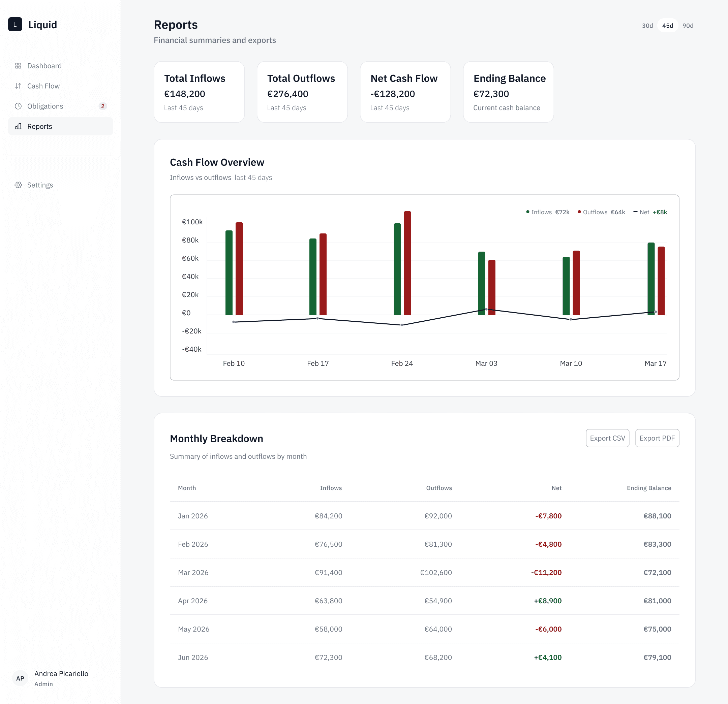728x704 pixels.
Task: Click the Reports bar-chart icon
Action: point(18,126)
